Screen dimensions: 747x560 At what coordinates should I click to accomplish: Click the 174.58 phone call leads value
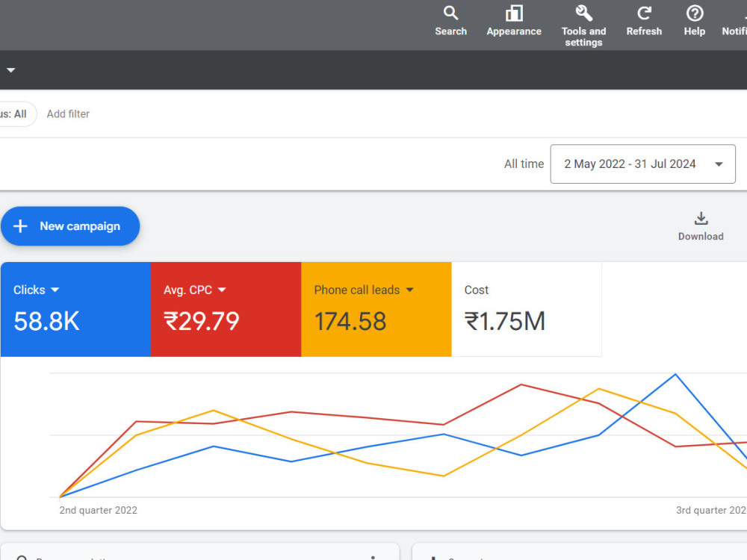[x=350, y=321]
